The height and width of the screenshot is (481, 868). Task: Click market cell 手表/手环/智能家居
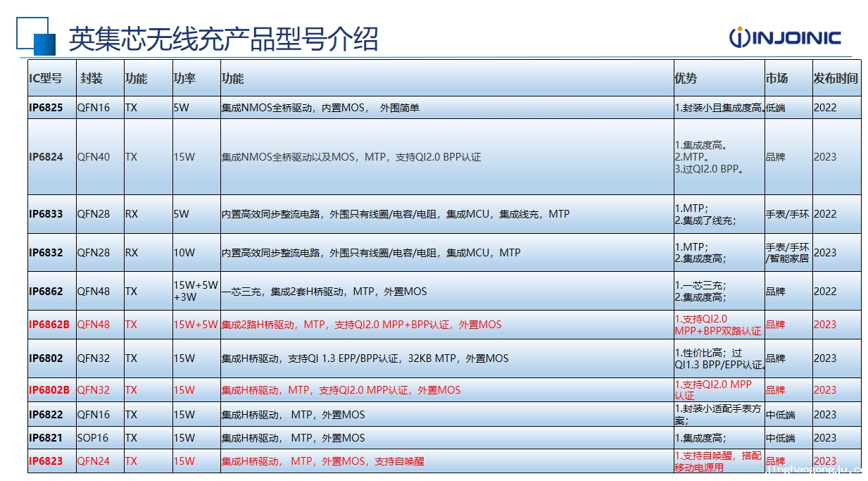[x=788, y=253]
